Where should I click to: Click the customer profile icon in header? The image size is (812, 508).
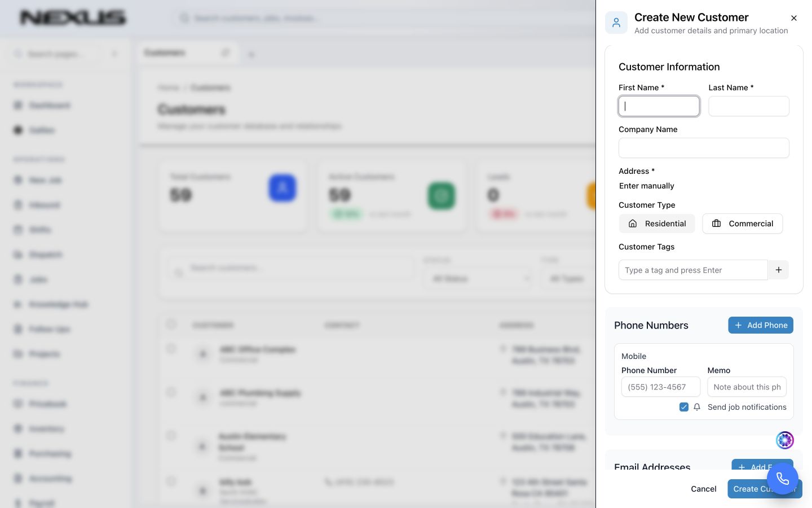coord(616,23)
